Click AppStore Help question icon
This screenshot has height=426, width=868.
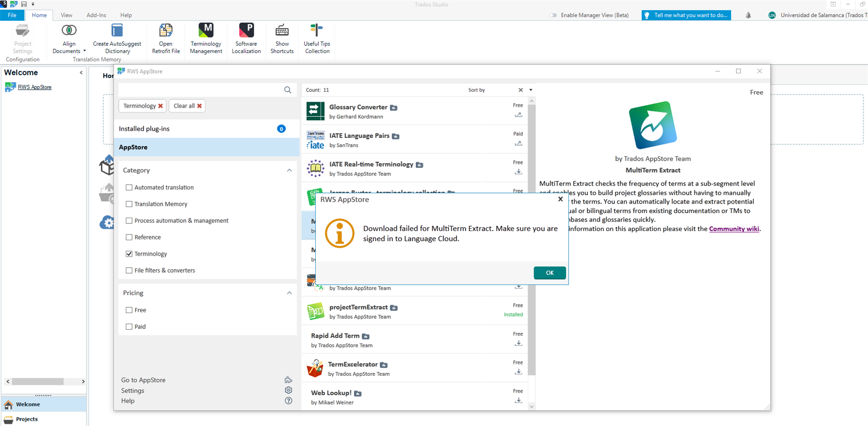[288, 400]
